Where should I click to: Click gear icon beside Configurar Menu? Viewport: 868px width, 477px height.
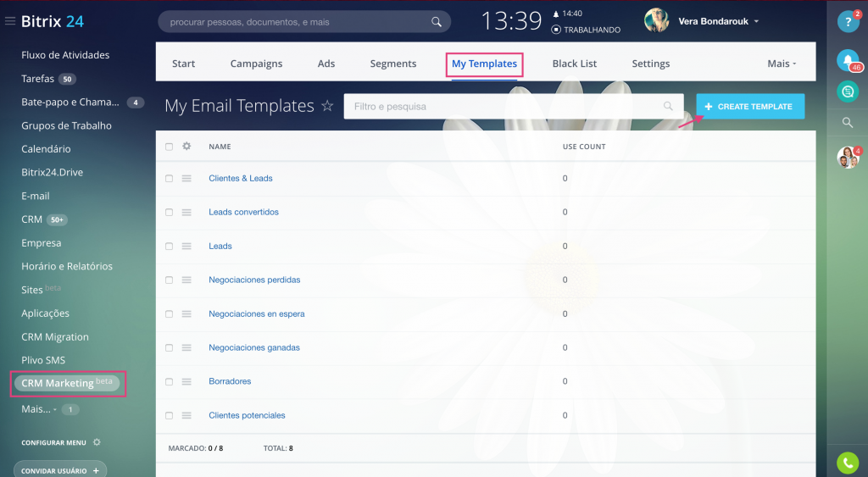pos(97,442)
